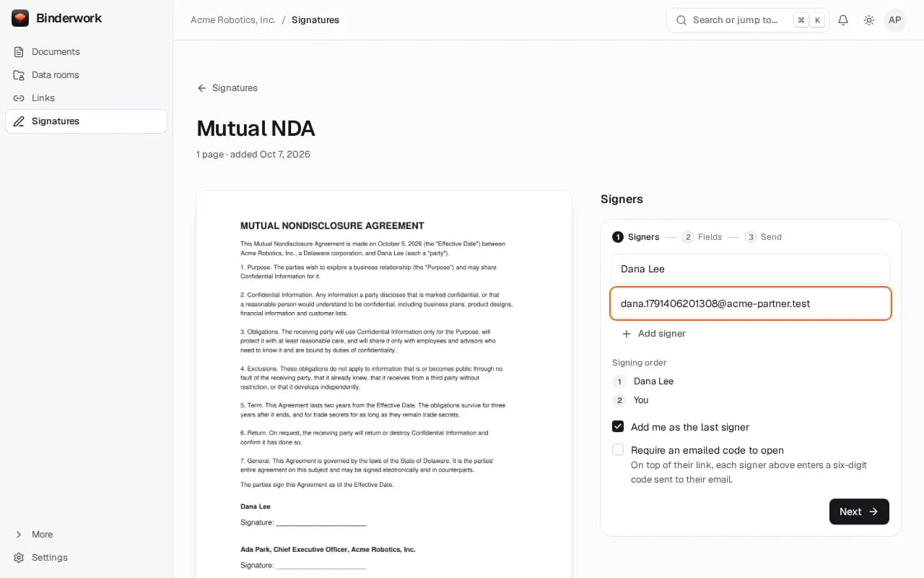Screen dimensions: 924x578
Task: Click the Links chain icon
Action: click(x=19, y=98)
